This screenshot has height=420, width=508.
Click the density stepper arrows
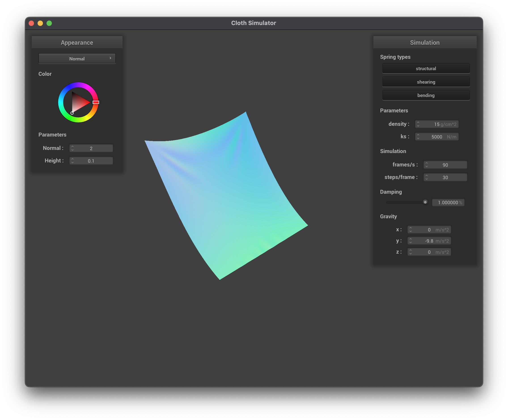click(418, 124)
